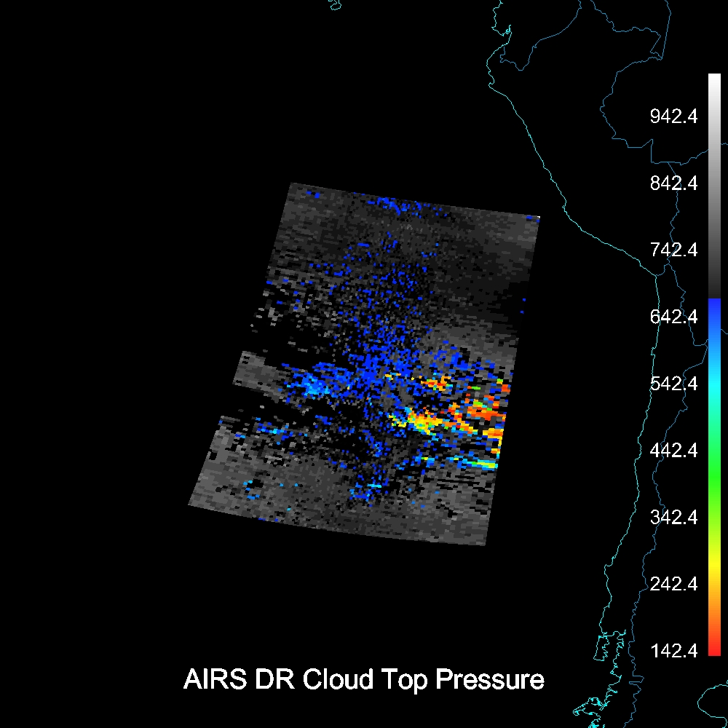Image resolution: width=728 pixels, height=728 pixels.
Task: Click the 442.4 scale label
Action: [673, 450]
